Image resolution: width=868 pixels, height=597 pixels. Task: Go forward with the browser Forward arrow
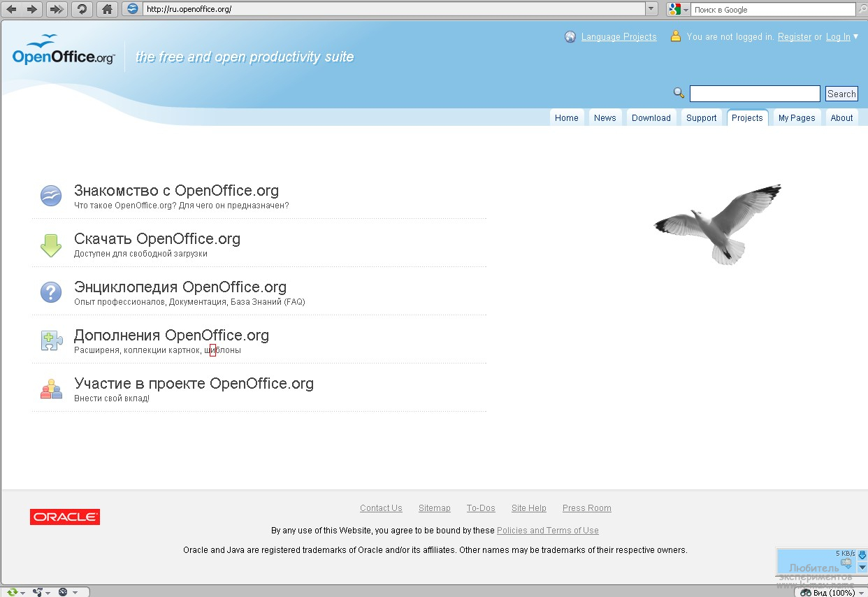(31, 9)
